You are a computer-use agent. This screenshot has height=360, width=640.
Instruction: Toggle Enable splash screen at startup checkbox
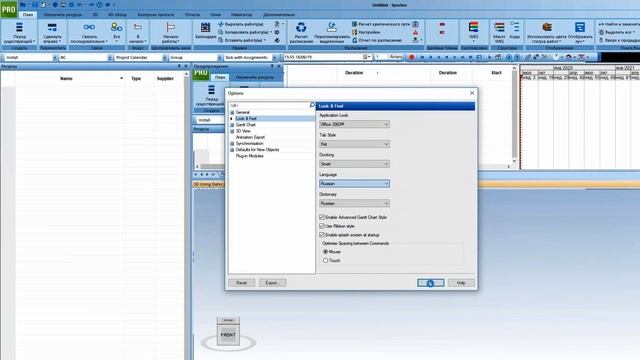pyautogui.click(x=322, y=235)
